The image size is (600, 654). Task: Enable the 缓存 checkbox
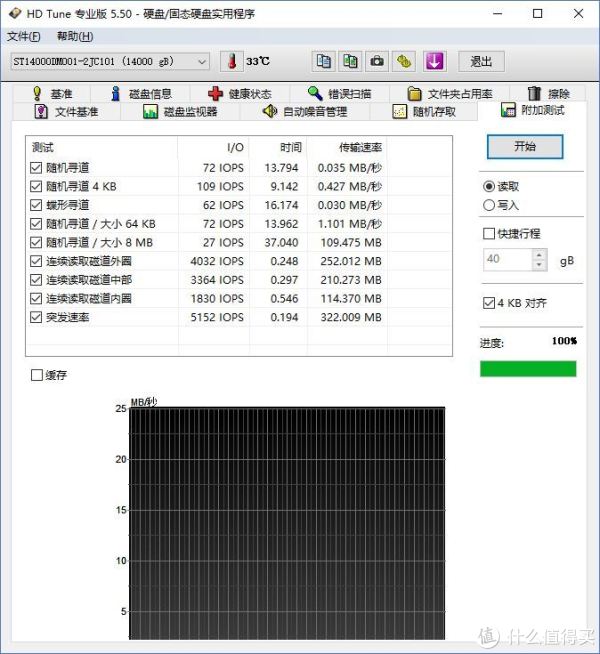pyautogui.click(x=37, y=375)
